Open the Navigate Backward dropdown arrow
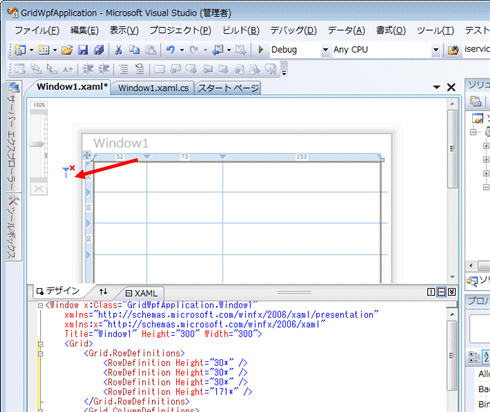 pos(229,50)
